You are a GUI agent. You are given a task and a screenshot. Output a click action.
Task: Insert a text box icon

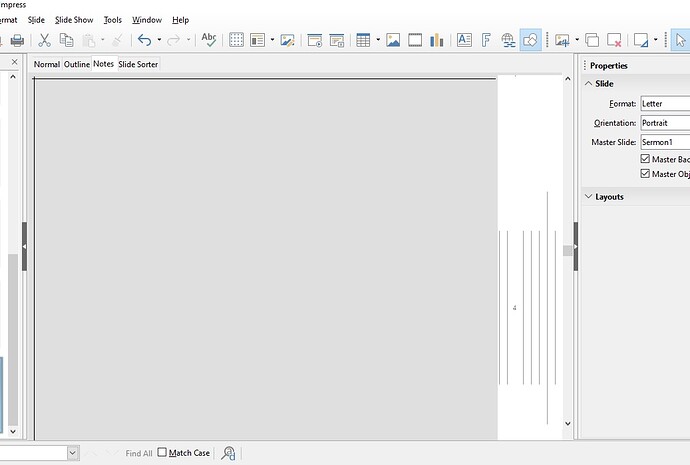[x=464, y=40]
